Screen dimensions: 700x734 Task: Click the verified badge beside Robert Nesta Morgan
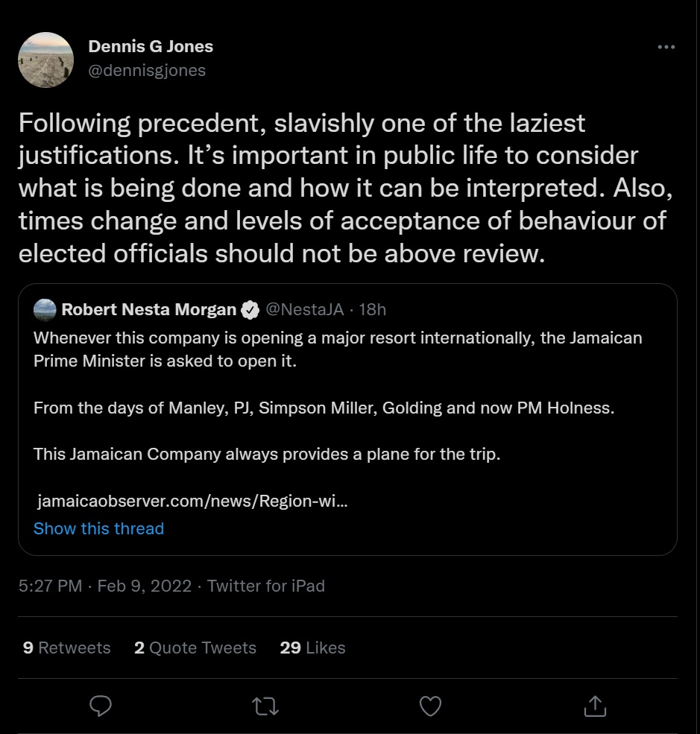pyautogui.click(x=250, y=310)
